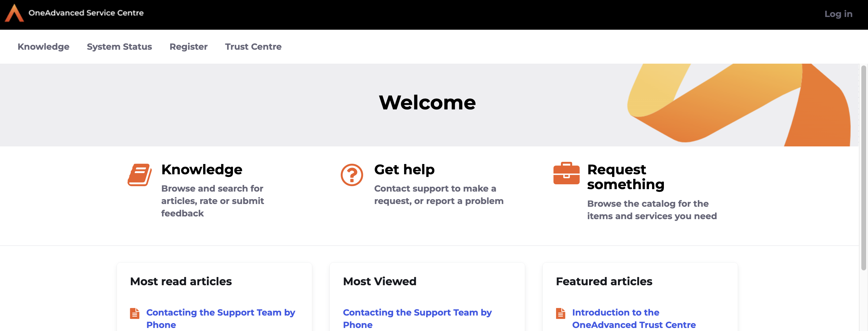Click 'Browse the catalog for the items' description
The height and width of the screenshot is (331, 868).
[652, 210]
